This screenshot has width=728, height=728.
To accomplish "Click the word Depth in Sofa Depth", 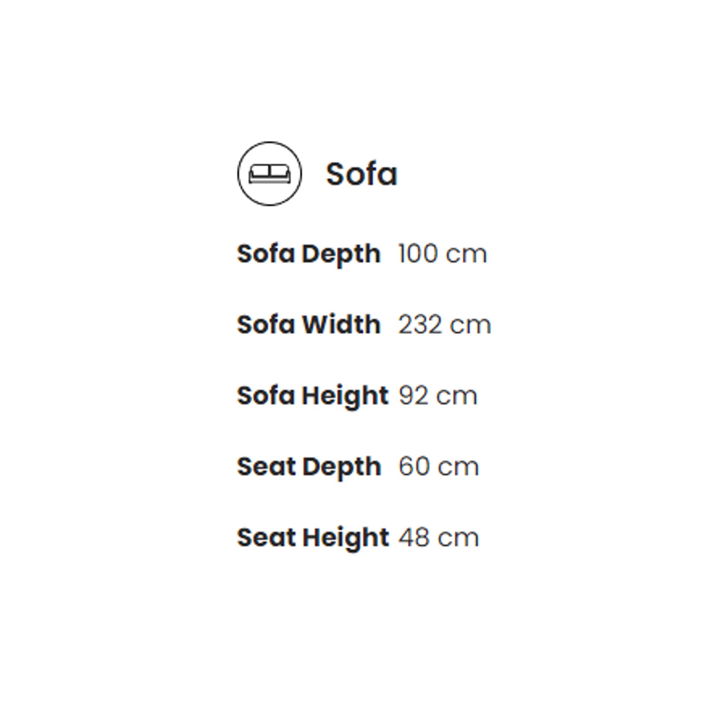I will 341,255.
